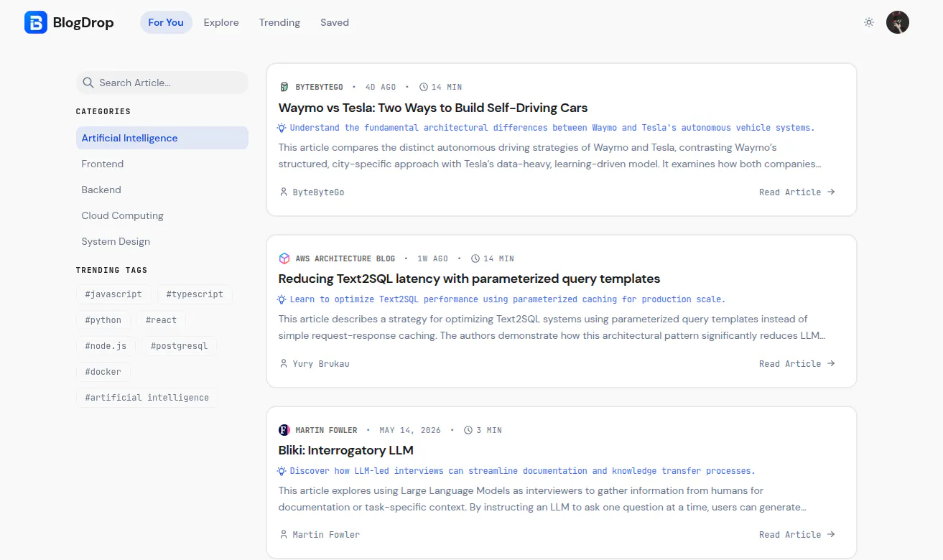This screenshot has height=560, width=943.
Task: Go to the Trending tab
Action: [x=279, y=22]
